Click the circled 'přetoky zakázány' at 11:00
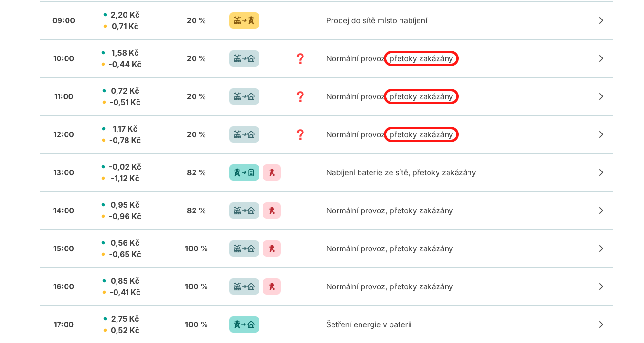 421,96
